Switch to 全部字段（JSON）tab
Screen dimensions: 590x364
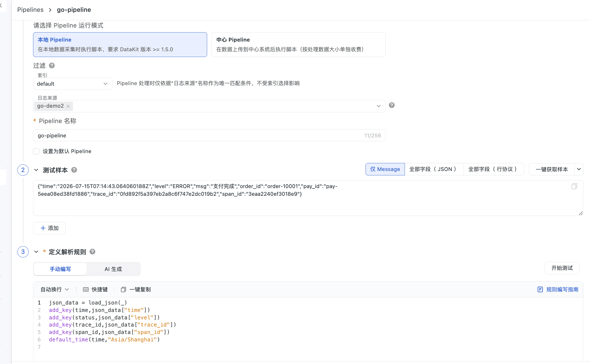point(434,169)
